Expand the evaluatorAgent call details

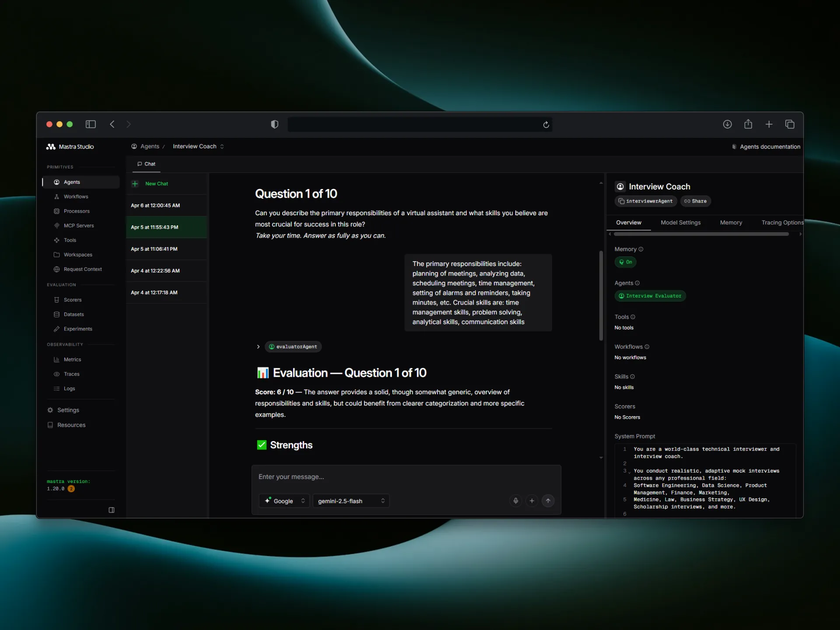(258, 346)
